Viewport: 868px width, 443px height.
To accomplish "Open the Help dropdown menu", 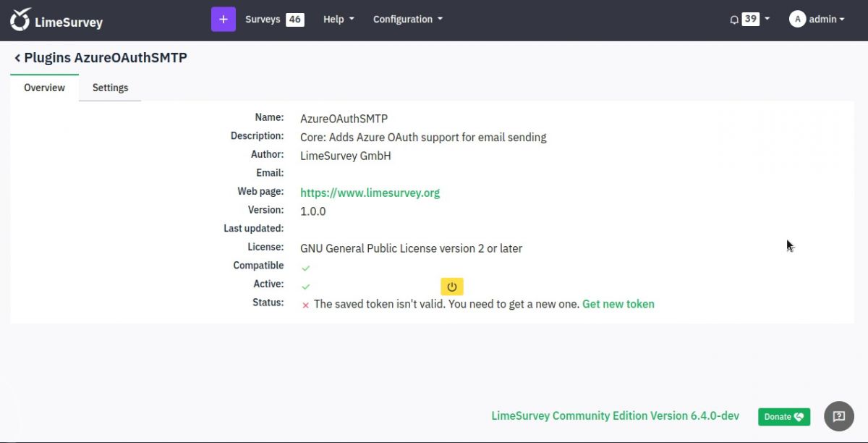I will 338,19.
